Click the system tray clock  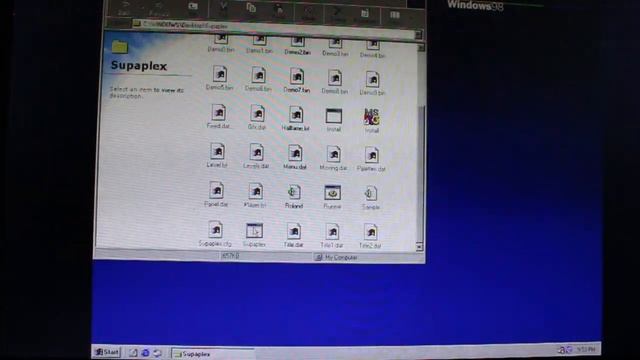pyautogui.click(x=586, y=349)
